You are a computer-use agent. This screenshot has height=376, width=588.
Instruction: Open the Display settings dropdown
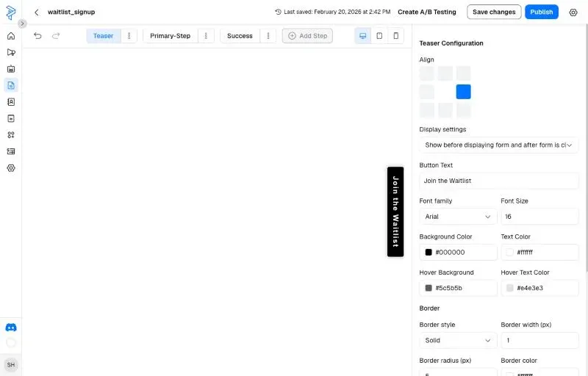pyautogui.click(x=499, y=145)
